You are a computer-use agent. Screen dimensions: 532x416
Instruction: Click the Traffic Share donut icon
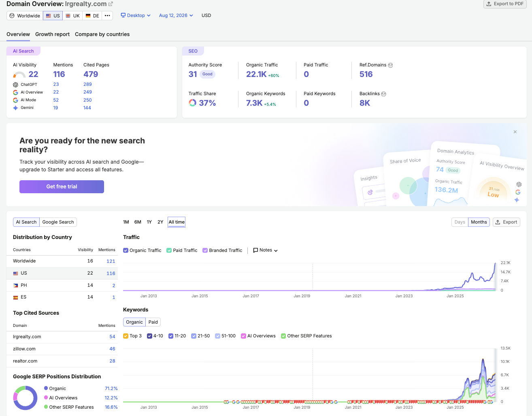pyautogui.click(x=192, y=103)
